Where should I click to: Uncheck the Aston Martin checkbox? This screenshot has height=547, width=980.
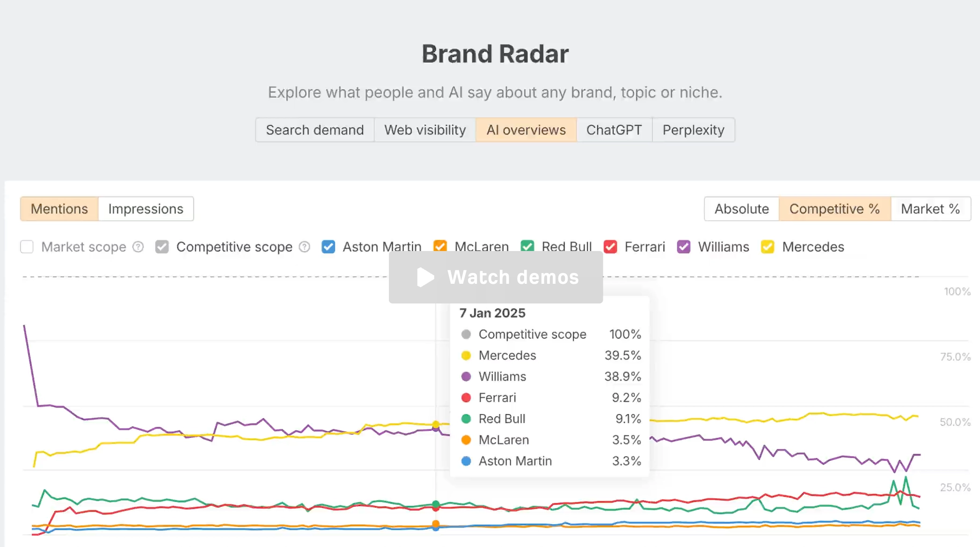(x=329, y=247)
